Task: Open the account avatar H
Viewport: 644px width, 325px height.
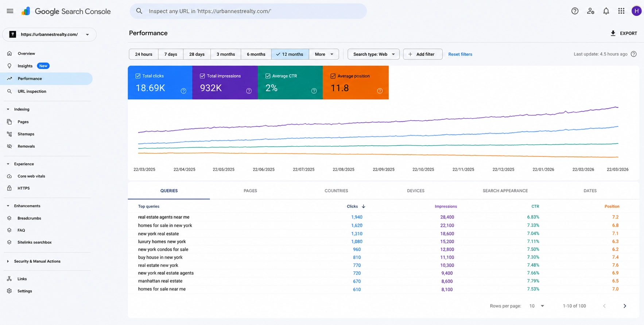Action: (636, 11)
